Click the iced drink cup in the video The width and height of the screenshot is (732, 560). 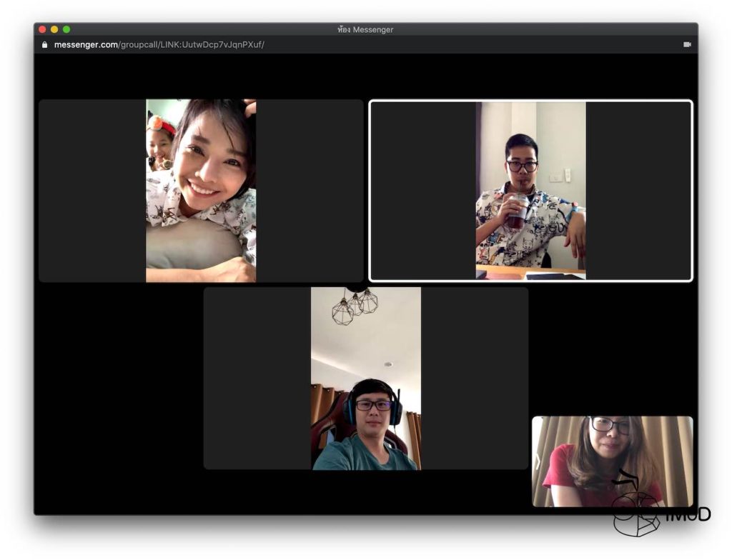[518, 211]
